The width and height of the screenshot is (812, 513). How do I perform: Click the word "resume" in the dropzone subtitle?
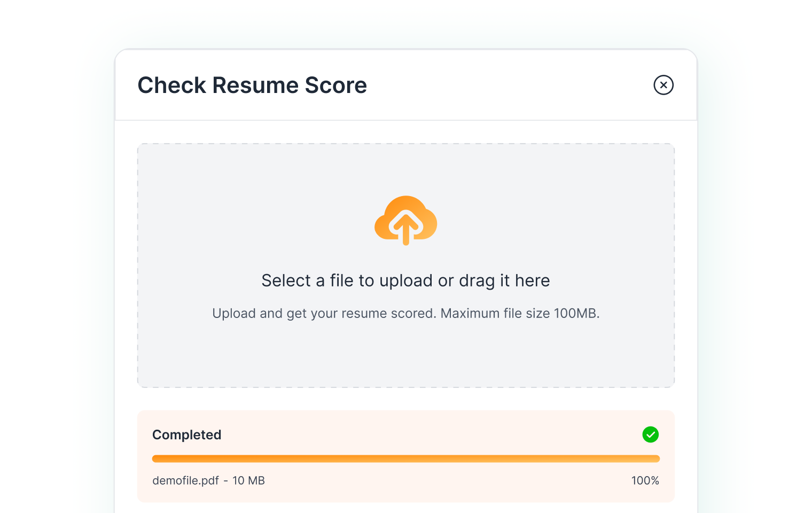pos(364,313)
